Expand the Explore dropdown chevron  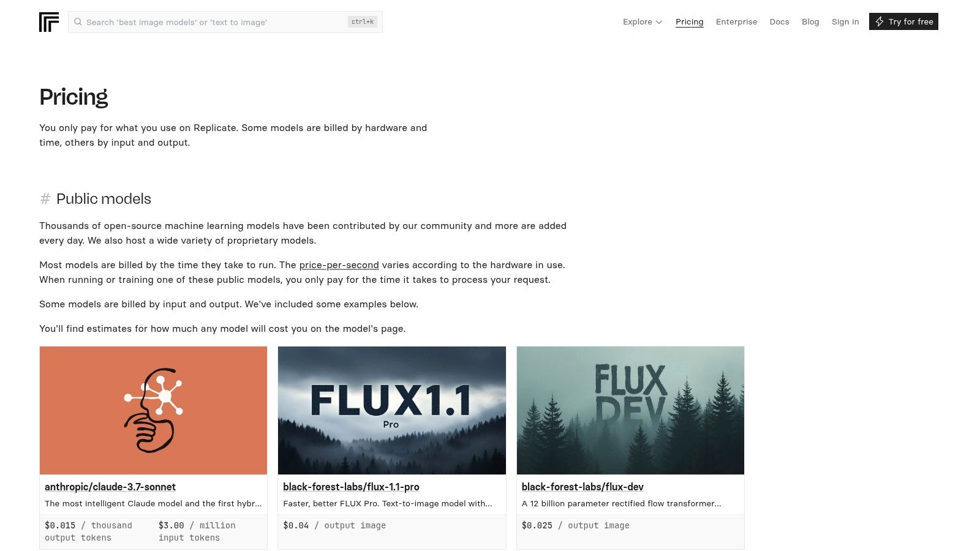659,22
